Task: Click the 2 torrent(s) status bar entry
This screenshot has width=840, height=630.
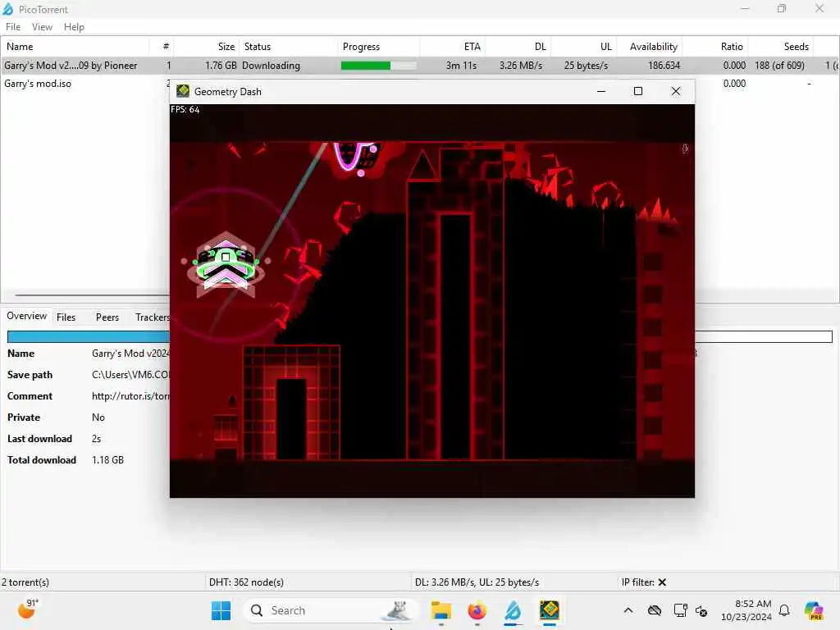Action: [25, 582]
